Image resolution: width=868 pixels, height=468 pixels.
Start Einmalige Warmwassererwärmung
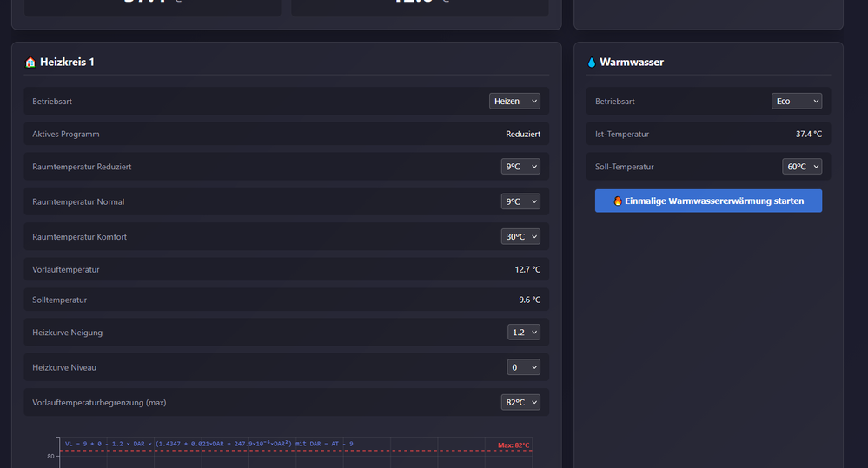coord(708,201)
